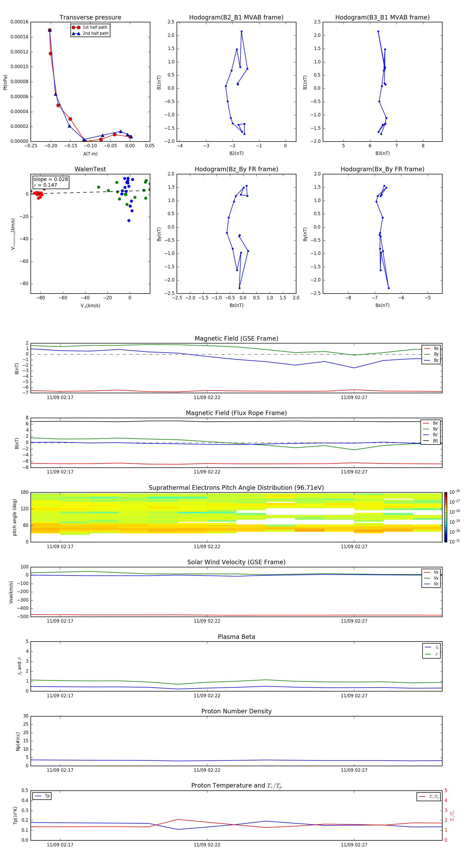The image size is (473, 868).
Task: Click the "VA(km/s)" x-axis label
Action: [x=90, y=306]
